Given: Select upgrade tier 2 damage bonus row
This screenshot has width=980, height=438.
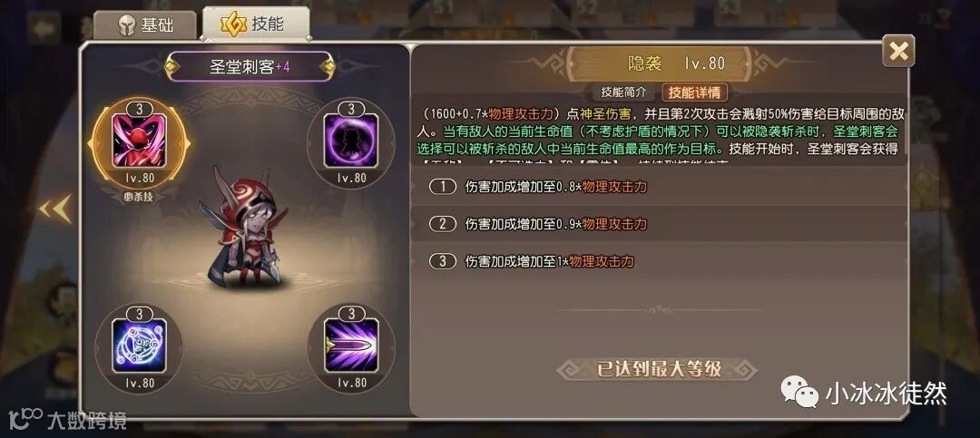Looking at the screenshot, I should coord(662,224).
